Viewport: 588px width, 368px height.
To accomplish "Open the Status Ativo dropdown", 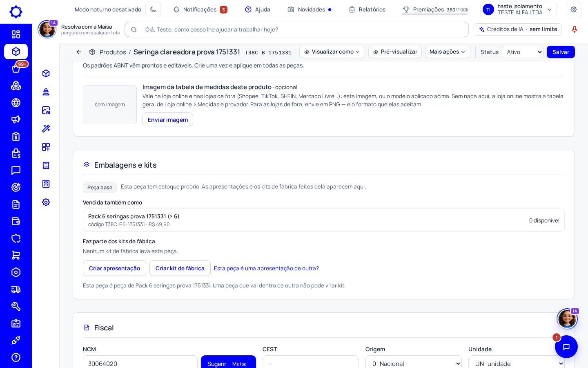I will 523,52.
